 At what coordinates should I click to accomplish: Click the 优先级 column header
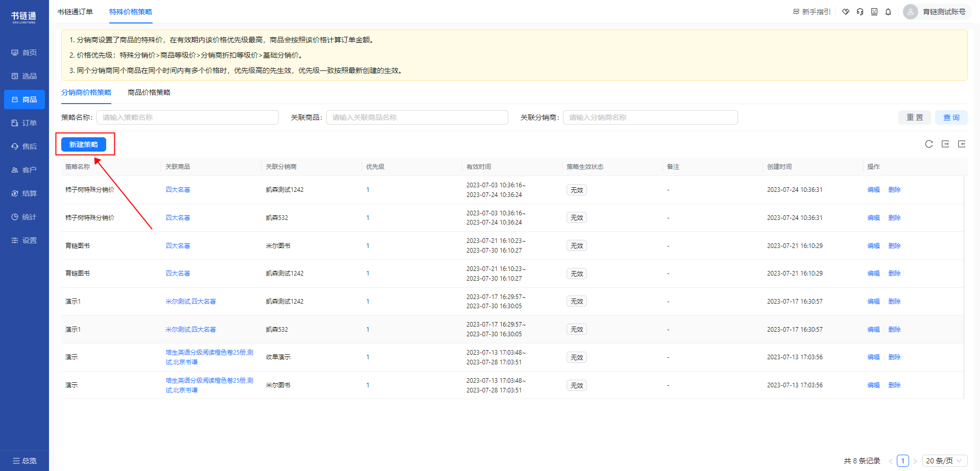pyautogui.click(x=375, y=167)
